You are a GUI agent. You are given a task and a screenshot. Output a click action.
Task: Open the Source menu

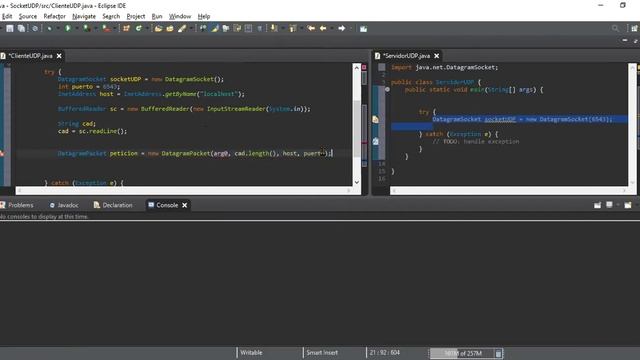coord(28,16)
